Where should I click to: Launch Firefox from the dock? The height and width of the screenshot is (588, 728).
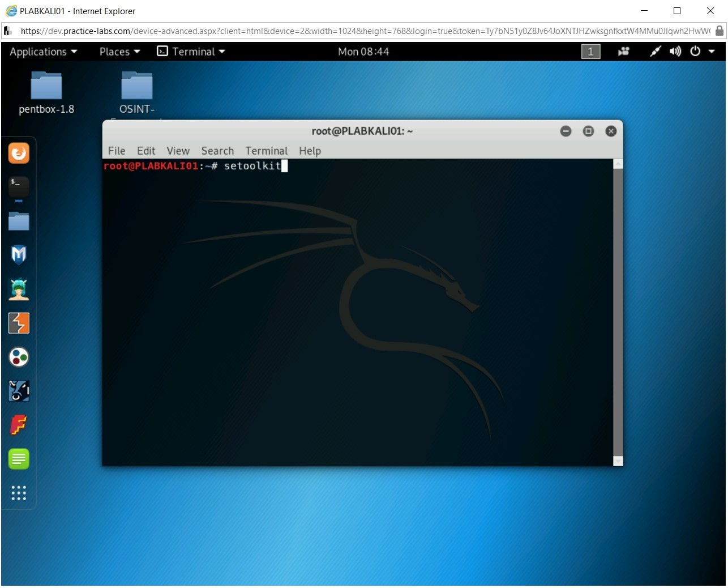(19, 153)
